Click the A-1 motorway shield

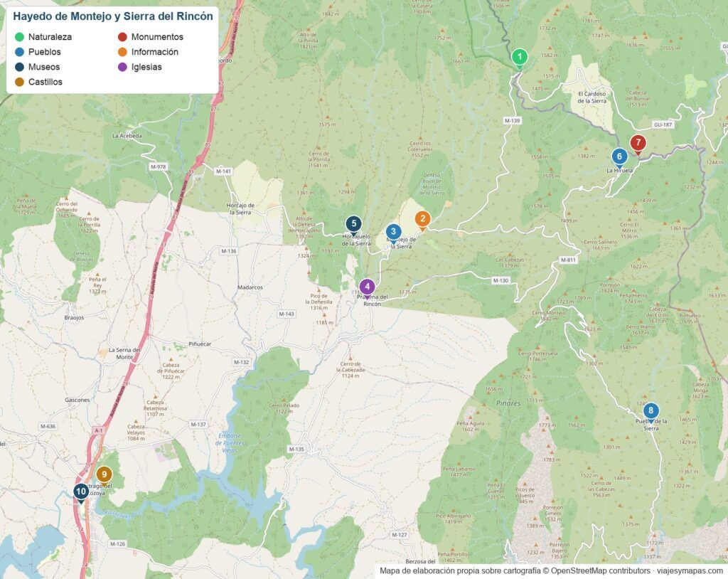[98, 431]
